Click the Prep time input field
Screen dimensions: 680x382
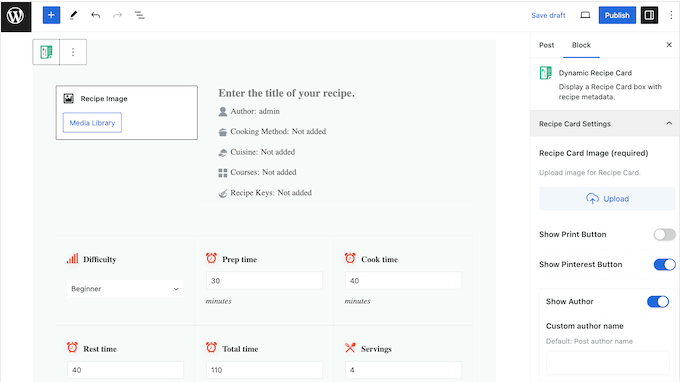coord(264,281)
